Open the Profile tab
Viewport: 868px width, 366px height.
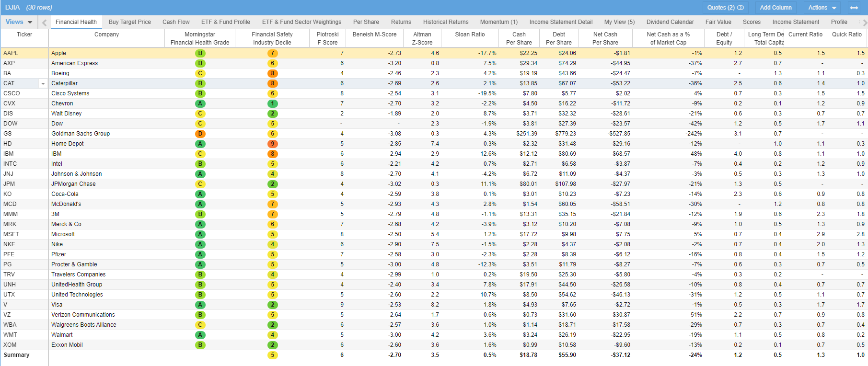tap(839, 22)
